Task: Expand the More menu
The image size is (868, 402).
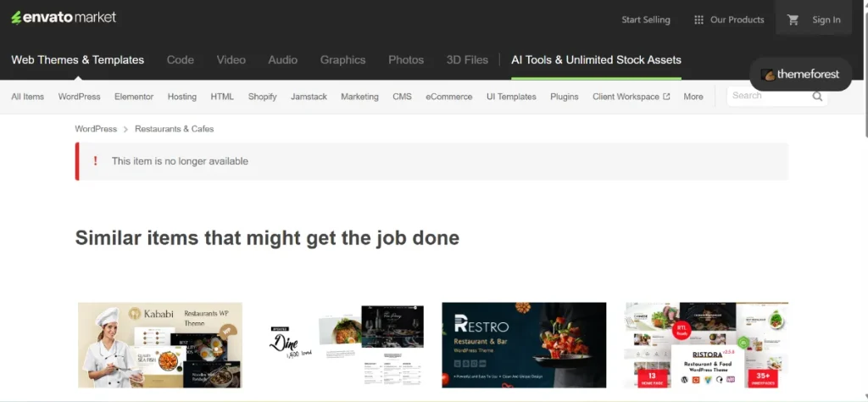Action: (693, 97)
